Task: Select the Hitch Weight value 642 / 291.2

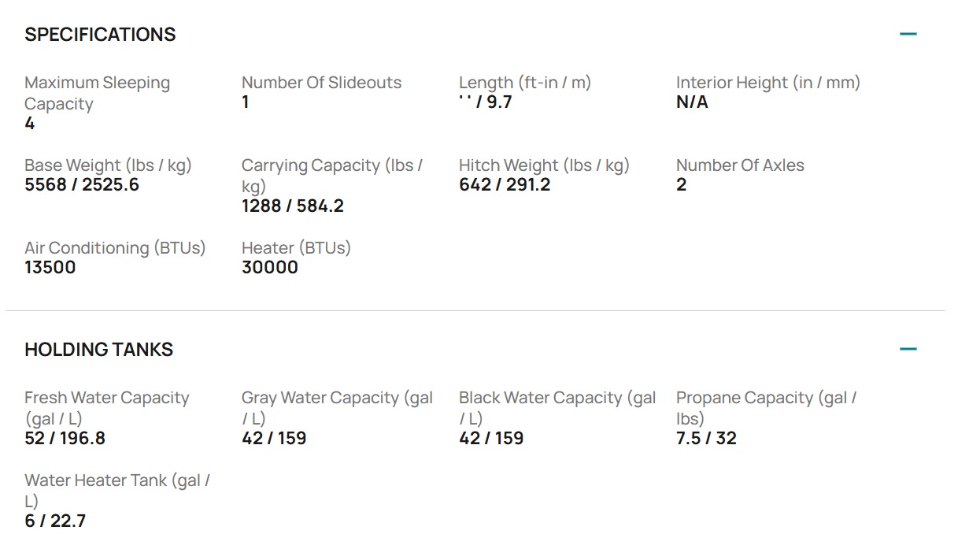Action: (505, 185)
